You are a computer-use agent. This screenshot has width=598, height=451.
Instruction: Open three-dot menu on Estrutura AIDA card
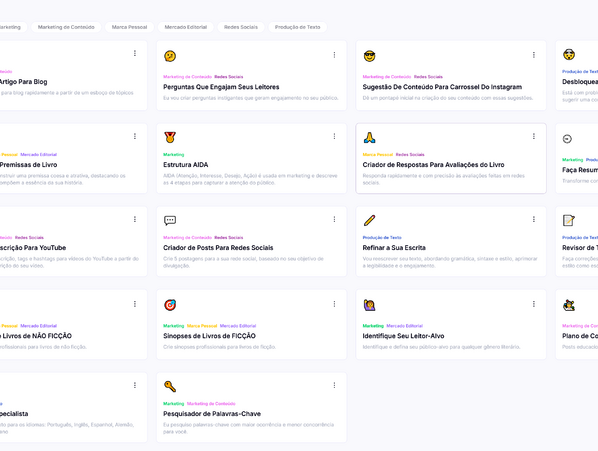[334, 136]
